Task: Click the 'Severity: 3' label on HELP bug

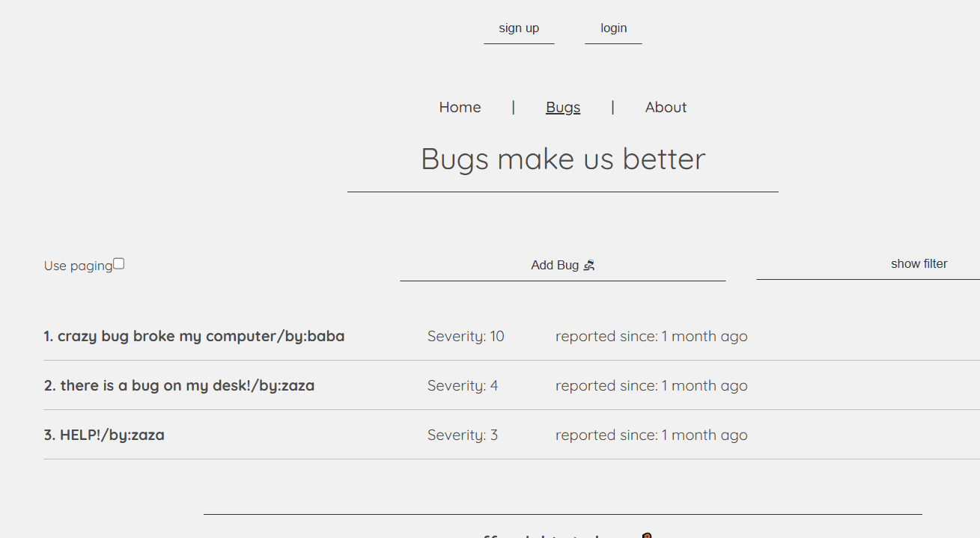Action: click(463, 435)
